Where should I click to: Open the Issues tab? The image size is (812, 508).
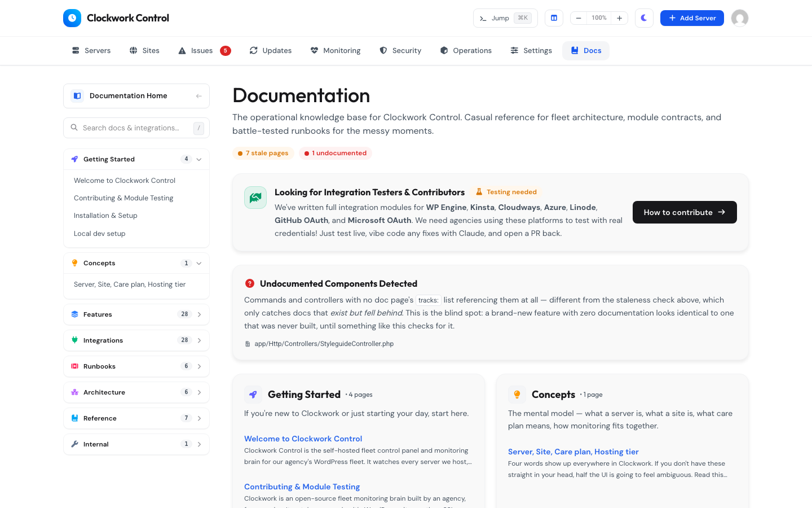[x=204, y=50]
